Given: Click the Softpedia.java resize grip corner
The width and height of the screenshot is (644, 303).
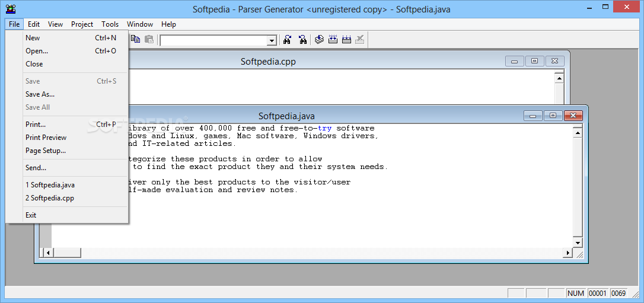Looking at the screenshot, I should click(578, 253).
